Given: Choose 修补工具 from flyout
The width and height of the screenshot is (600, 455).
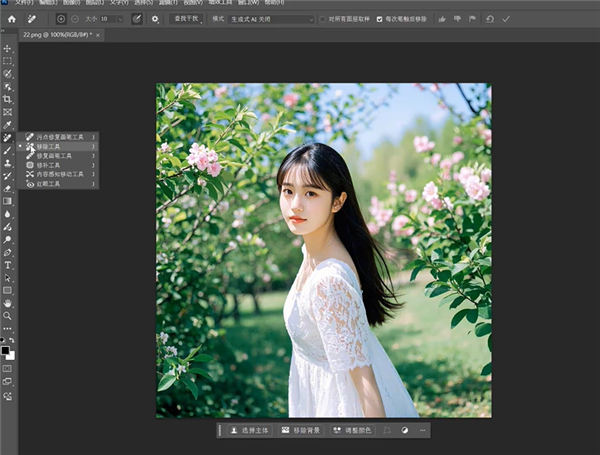Looking at the screenshot, I should click(x=58, y=165).
